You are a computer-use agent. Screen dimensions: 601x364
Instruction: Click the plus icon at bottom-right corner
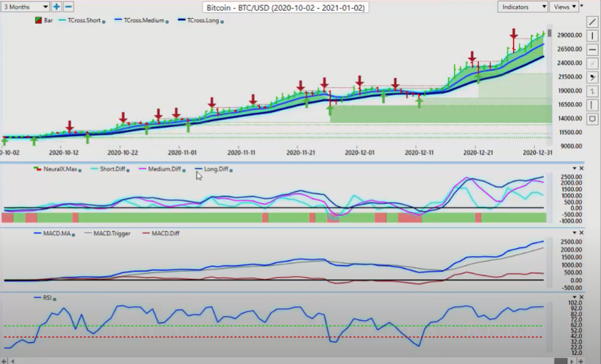[x=581, y=361]
